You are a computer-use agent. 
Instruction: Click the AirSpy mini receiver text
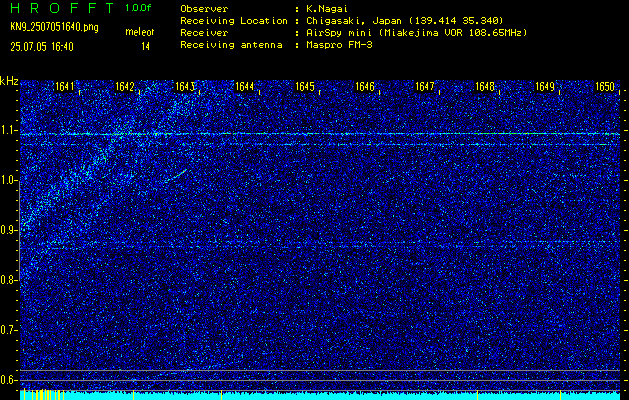[416, 33]
